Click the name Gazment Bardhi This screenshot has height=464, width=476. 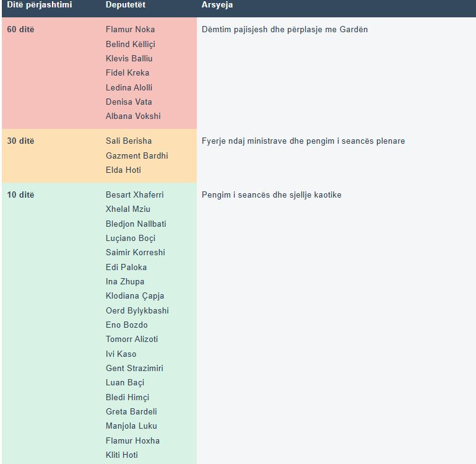tap(137, 155)
